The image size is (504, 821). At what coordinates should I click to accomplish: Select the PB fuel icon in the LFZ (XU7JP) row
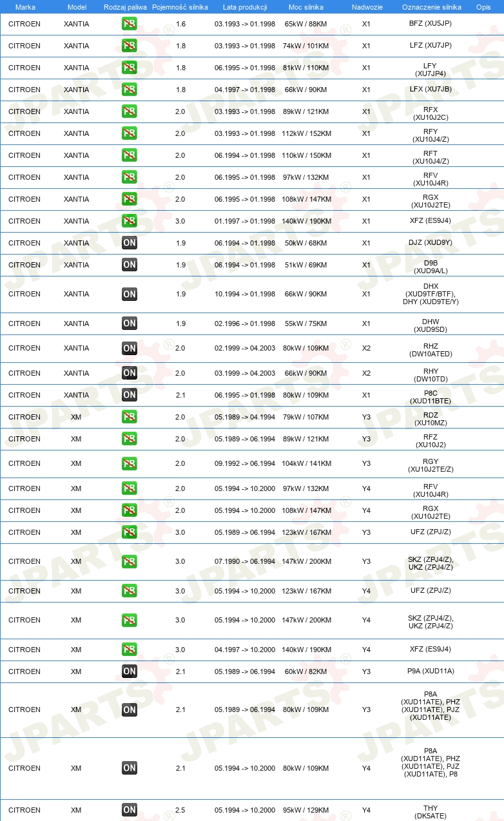130,46
